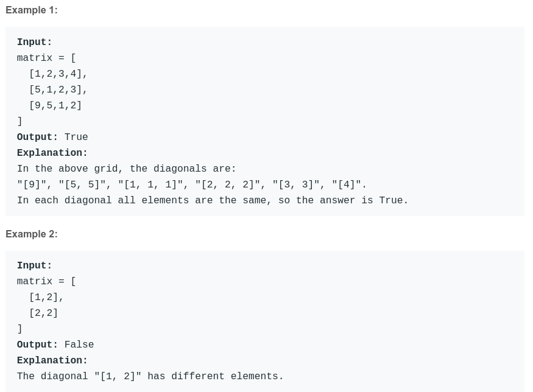Click the "Explanation:" label in Example 1
The image size is (533, 392).
point(52,153)
